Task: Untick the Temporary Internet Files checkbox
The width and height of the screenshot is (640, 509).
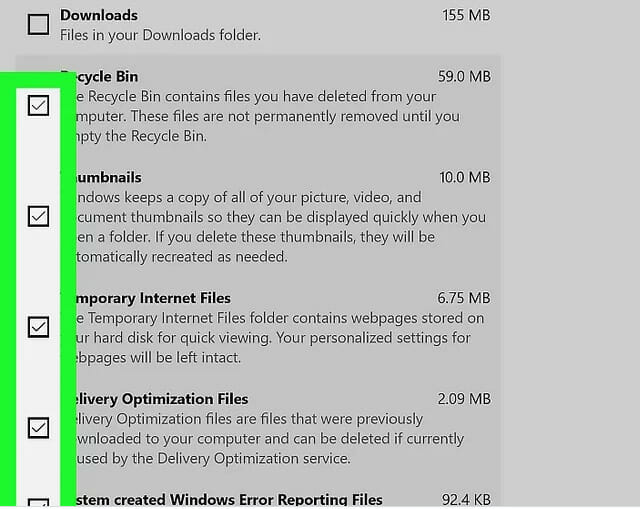Action: coord(38,327)
